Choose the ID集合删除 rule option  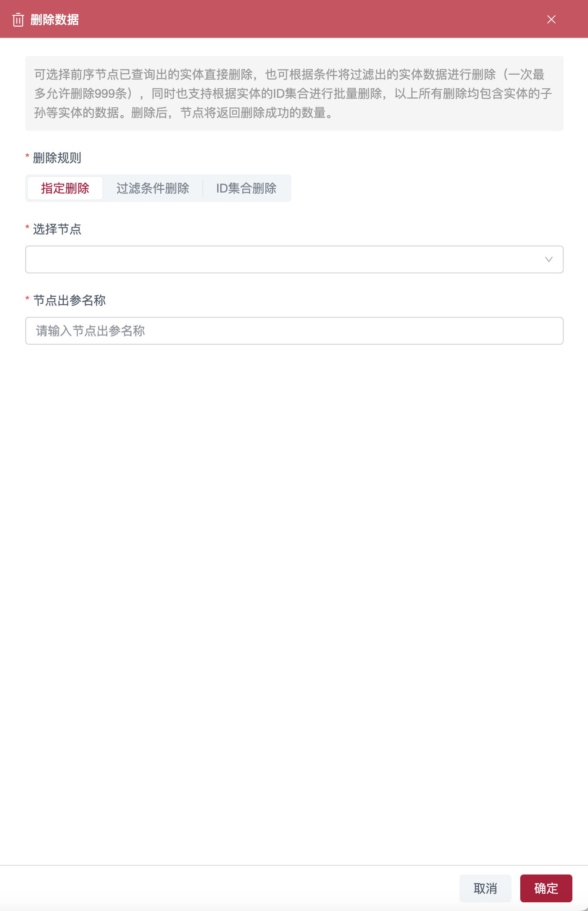[246, 188]
